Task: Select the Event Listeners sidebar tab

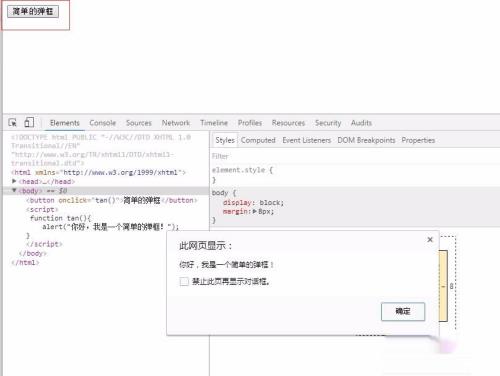Action: click(x=307, y=140)
